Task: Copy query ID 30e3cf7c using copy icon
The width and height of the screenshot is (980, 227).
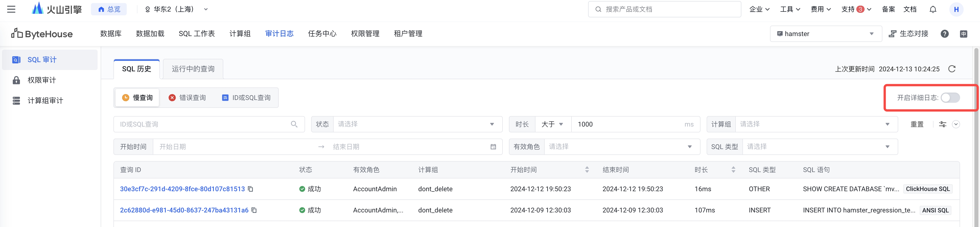Action: pyautogui.click(x=250, y=189)
